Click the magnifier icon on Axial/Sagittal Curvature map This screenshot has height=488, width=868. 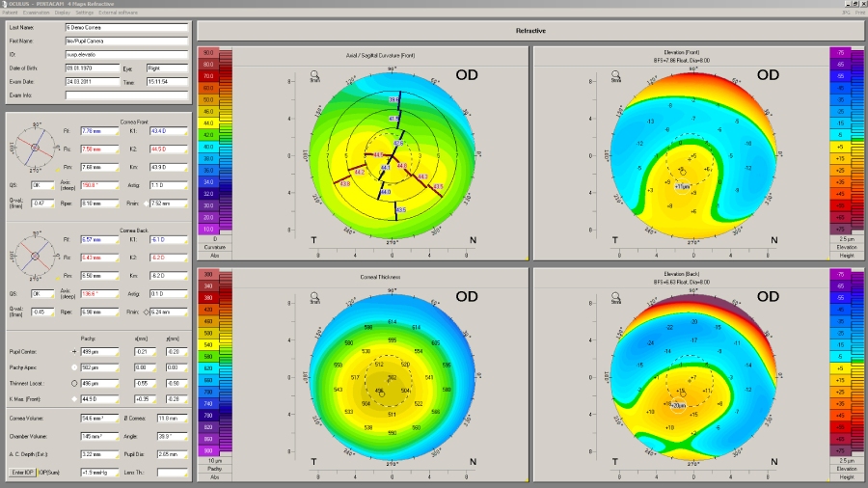point(314,73)
